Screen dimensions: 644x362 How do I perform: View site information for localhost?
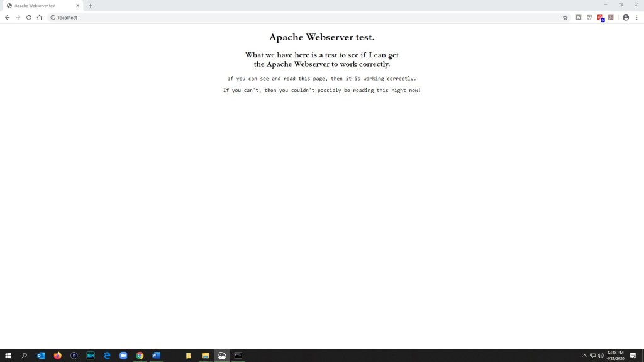click(53, 18)
